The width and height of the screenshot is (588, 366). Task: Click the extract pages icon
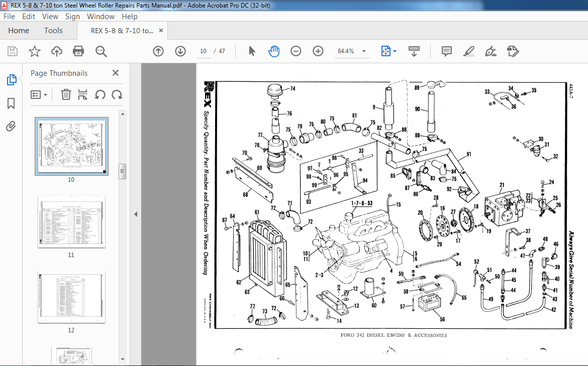[82, 94]
